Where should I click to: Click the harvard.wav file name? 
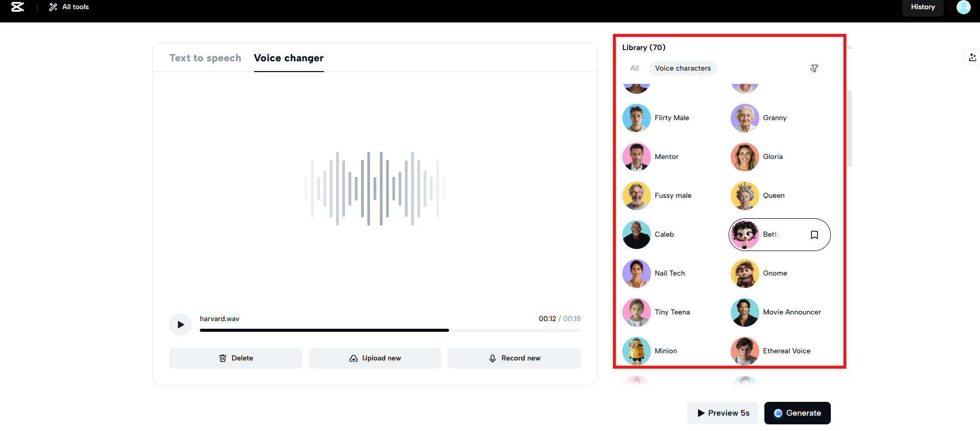220,319
